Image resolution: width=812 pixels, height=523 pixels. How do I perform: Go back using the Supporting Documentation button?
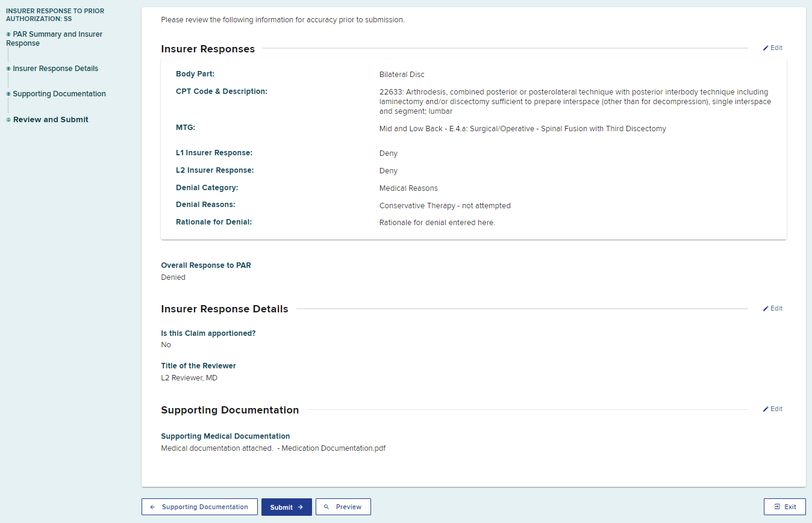point(199,507)
